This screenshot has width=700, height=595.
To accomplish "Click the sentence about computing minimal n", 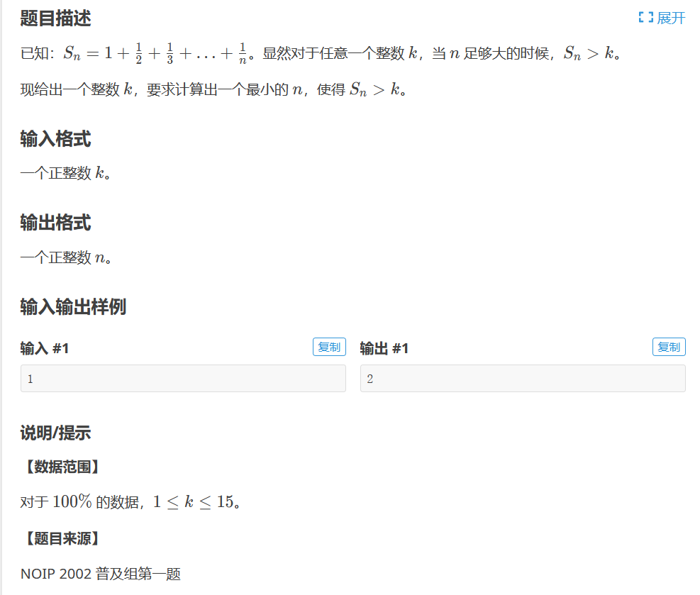I will (213, 90).
